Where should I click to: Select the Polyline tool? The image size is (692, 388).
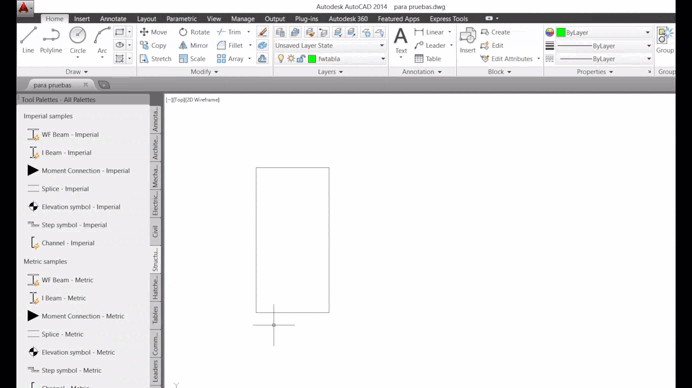pyautogui.click(x=51, y=40)
